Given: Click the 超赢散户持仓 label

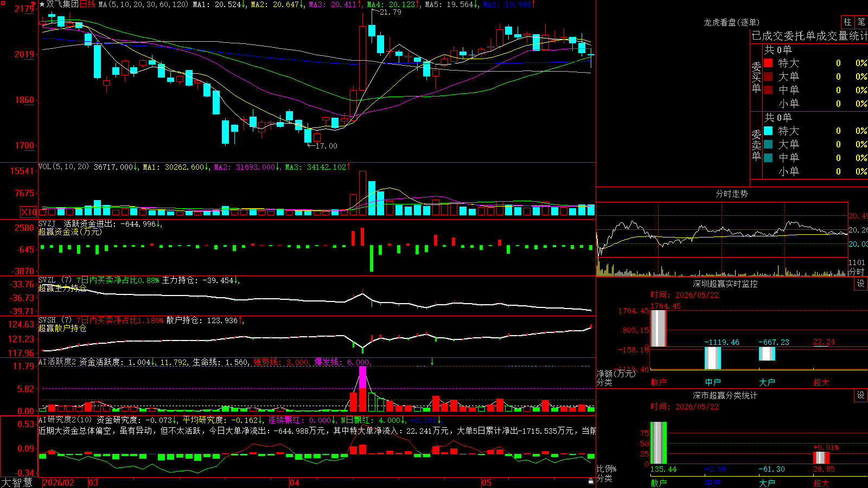Looking at the screenshot, I should (x=62, y=328).
